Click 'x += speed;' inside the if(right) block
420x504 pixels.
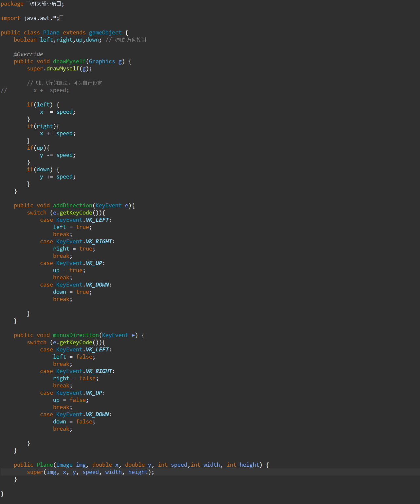point(58,134)
